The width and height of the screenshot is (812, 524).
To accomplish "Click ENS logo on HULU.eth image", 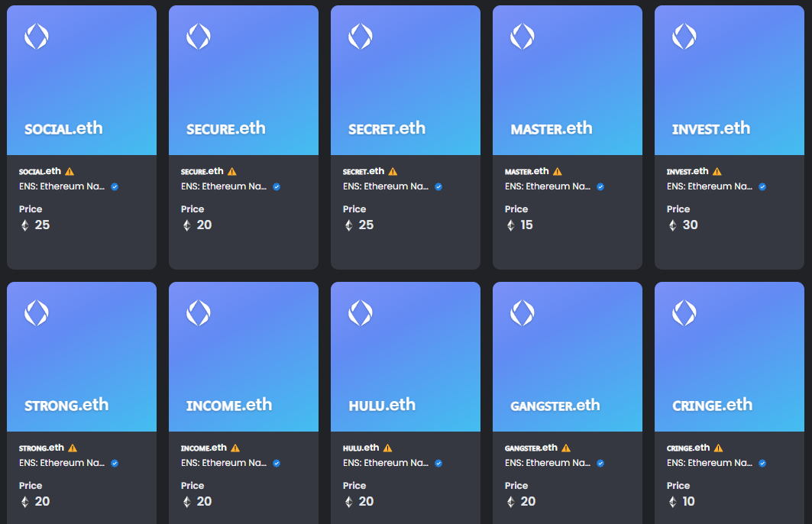I will click(361, 313).
